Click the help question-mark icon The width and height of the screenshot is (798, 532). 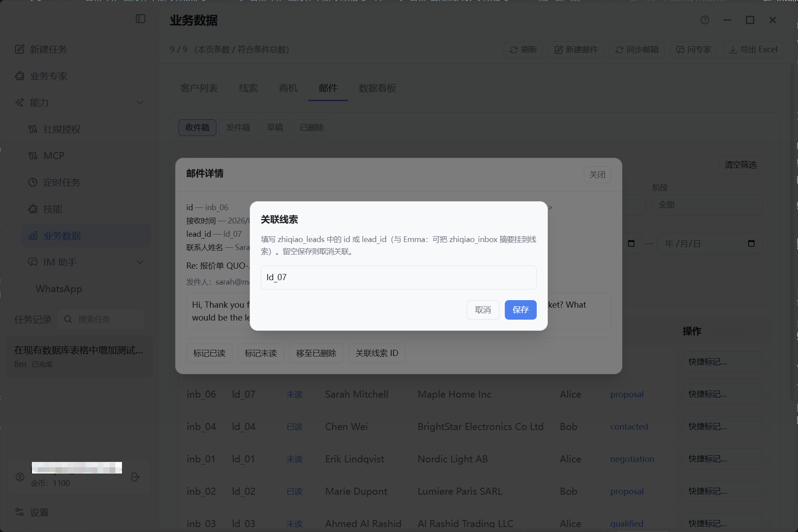point(705,20)
